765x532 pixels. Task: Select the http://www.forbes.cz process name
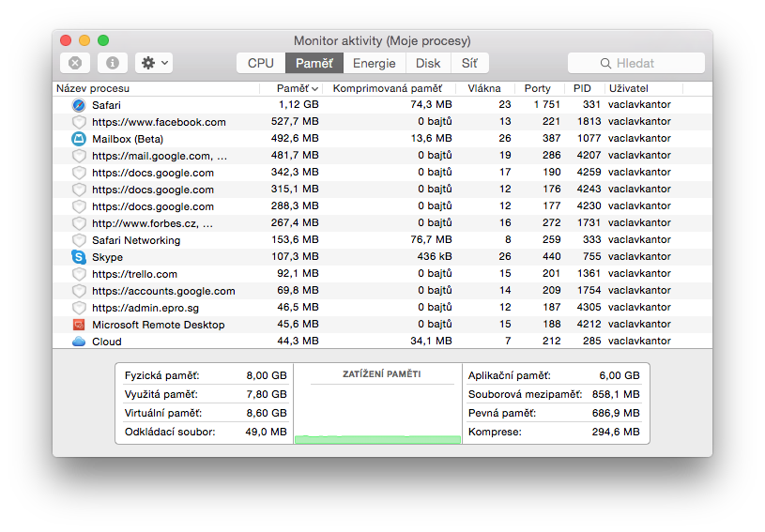point(152,223)
